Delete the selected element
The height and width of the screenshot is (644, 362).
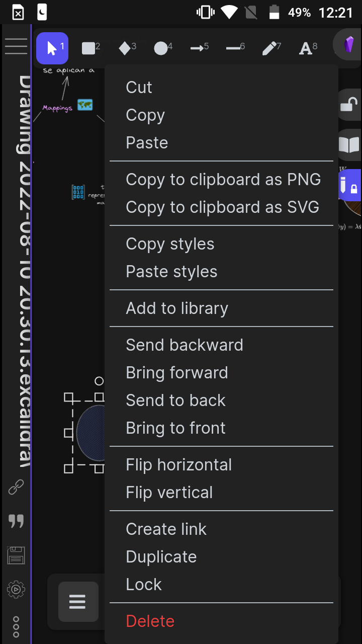tap(150, 621)
